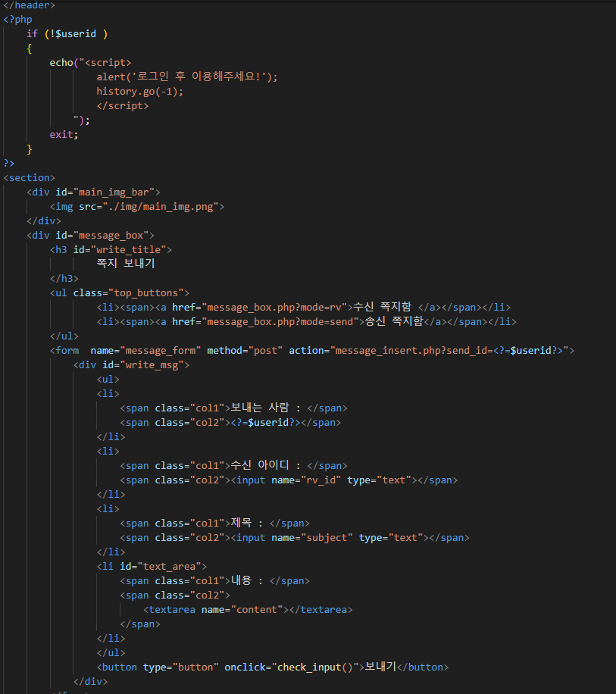Click the 'echo("<script>' line
Image resolution: width=616 pixels, height=694 pixels.
tap(90, 62)
